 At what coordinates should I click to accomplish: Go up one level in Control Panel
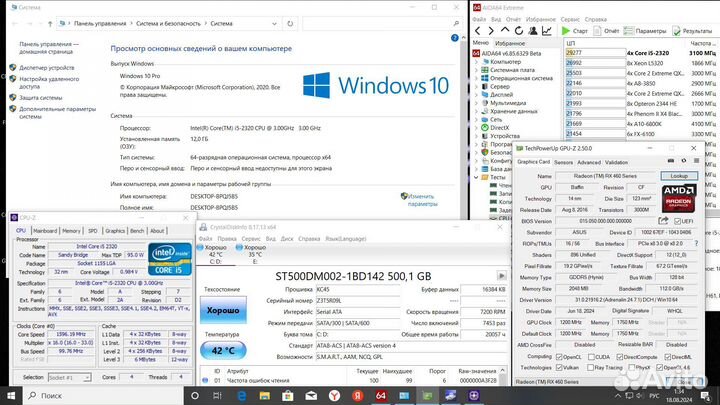point(50,23)
